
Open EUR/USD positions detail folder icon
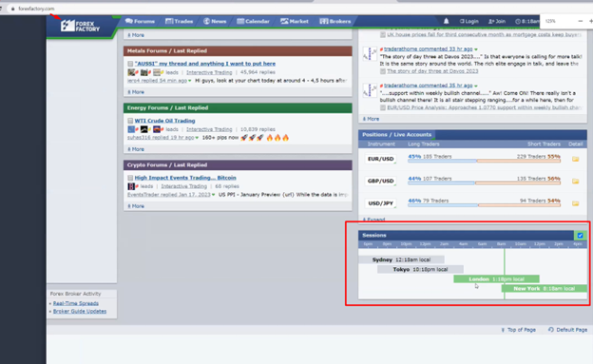575,159
